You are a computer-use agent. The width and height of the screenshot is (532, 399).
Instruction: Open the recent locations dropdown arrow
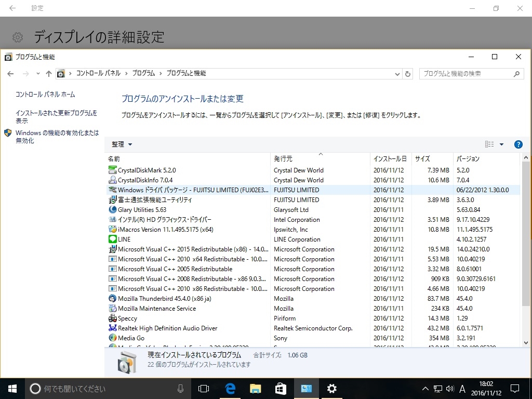[x=38, y=74]
